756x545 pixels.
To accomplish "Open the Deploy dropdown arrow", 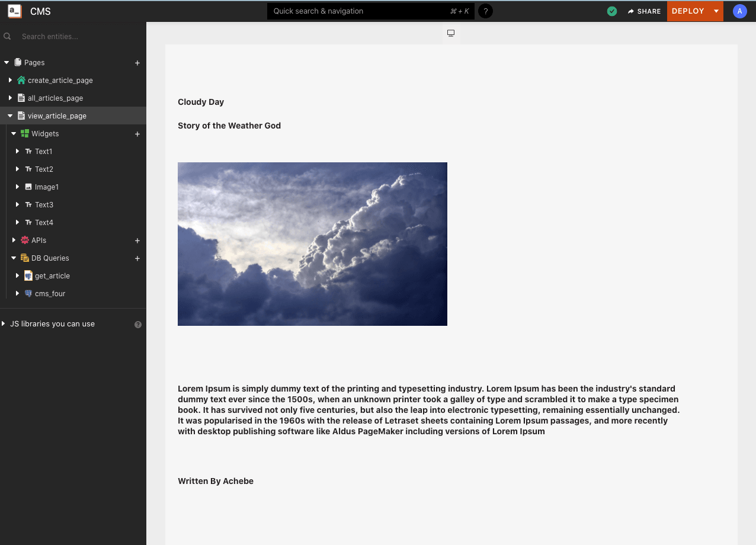I will [x=716, y=11].
